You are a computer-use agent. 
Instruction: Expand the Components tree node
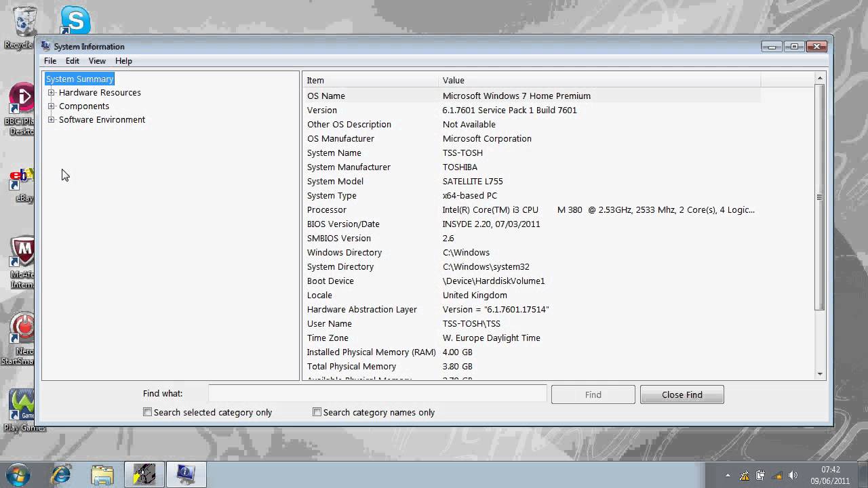pyautogui.click(x=51, y=106)
